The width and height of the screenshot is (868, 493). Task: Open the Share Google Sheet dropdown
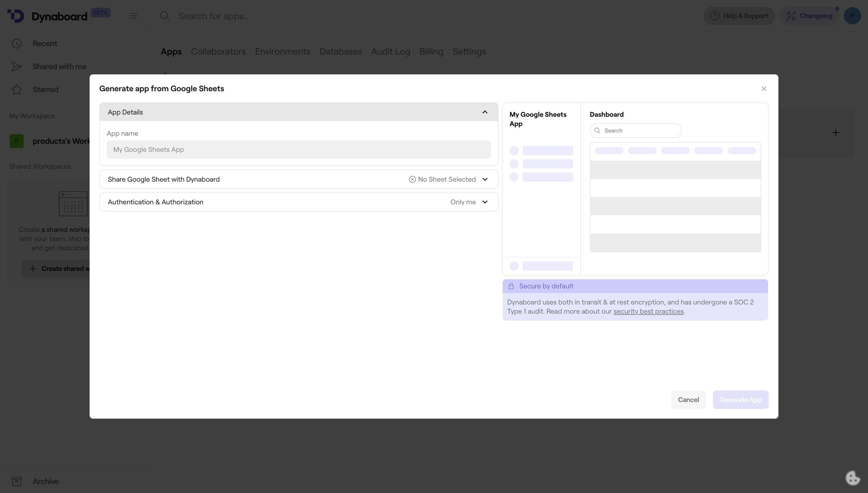485,179
